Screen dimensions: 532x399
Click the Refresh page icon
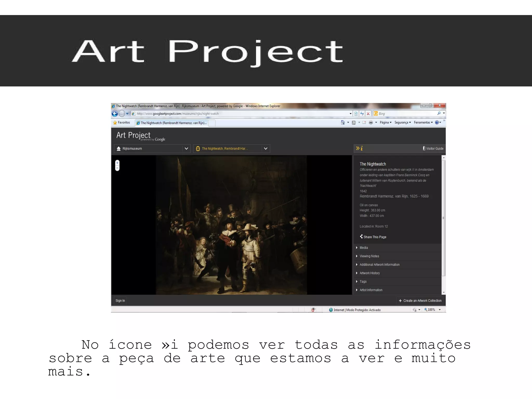point(362,114)
